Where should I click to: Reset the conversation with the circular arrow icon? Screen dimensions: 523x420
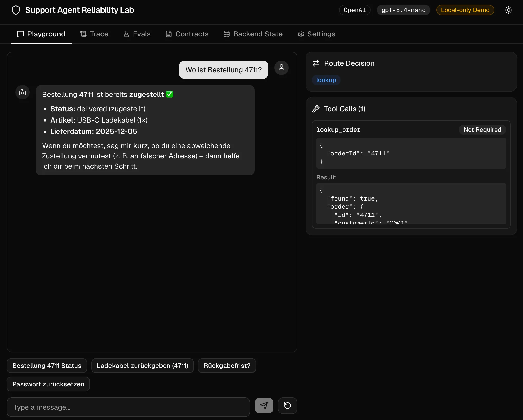(x=287, y=406)
